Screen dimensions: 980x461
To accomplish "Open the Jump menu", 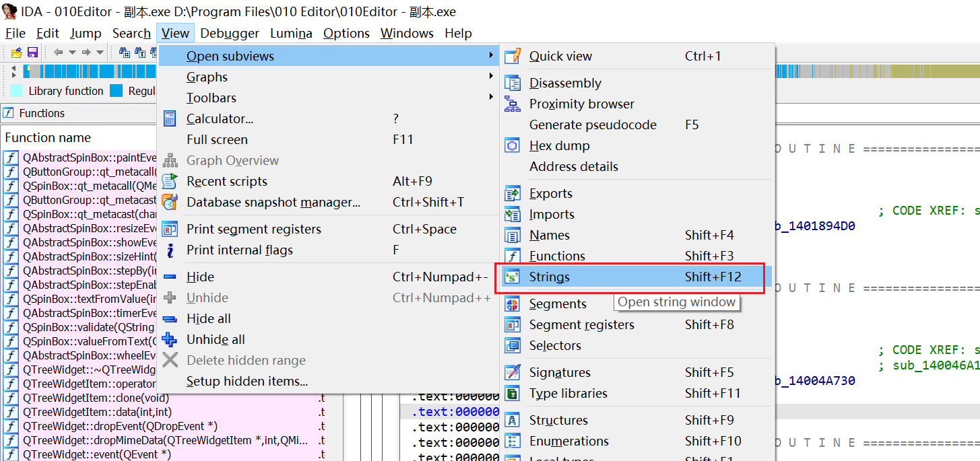I will [86, 33].
